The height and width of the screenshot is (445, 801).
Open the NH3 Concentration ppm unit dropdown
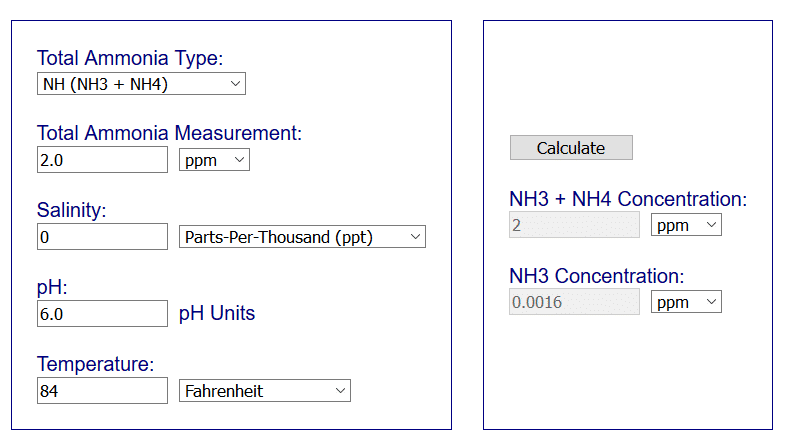point(686,301)
